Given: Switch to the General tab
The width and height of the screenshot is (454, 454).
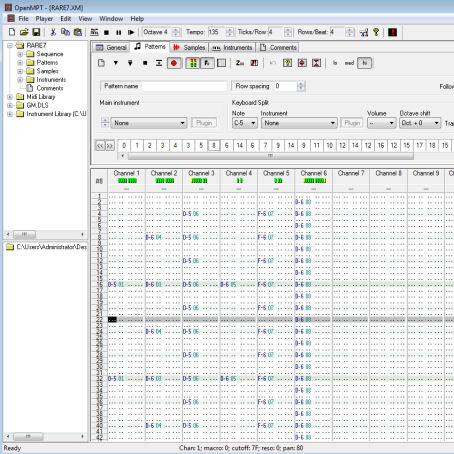Looking at the screenshot, I should (111, 48).
